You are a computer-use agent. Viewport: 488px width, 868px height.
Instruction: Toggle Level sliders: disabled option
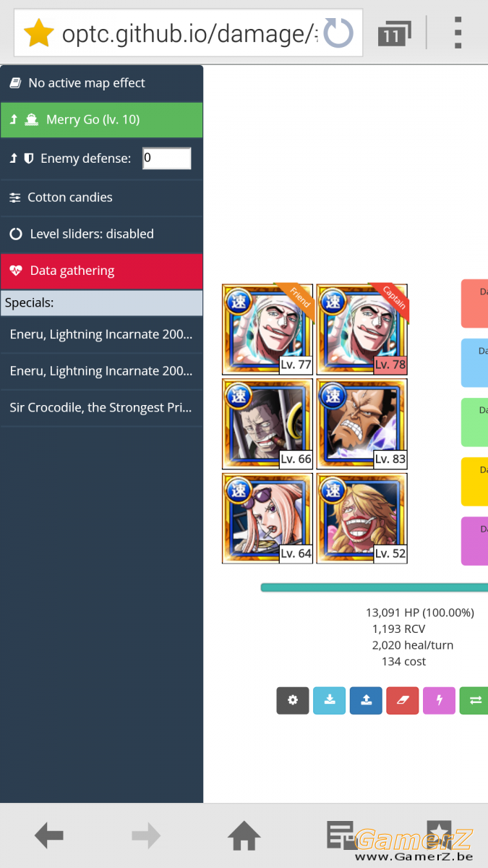(x=101, y=234)
